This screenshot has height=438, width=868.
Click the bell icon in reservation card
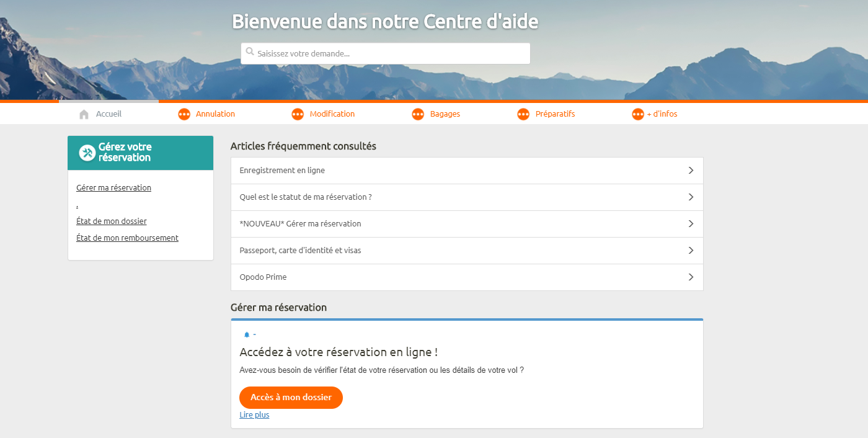coord(247,334)
